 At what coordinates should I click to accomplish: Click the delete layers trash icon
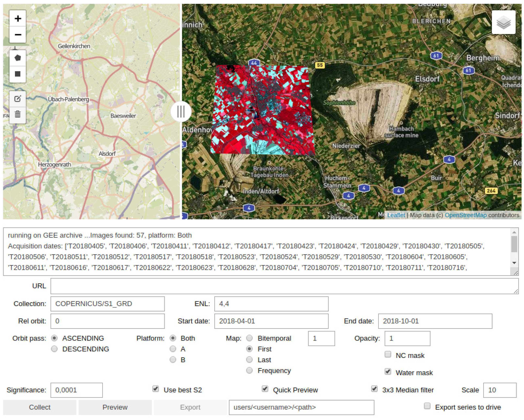click(x=18, y=114)
